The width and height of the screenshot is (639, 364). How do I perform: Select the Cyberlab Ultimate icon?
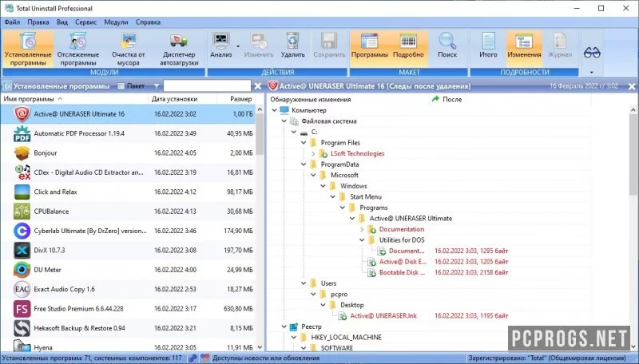22,231
